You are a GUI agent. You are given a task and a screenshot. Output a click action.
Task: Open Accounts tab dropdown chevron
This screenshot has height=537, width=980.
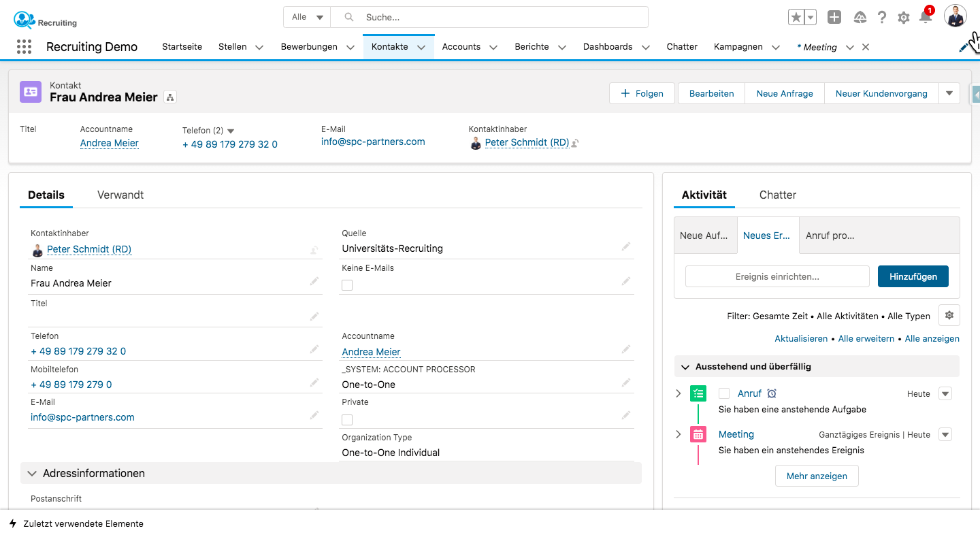(493, 48)
